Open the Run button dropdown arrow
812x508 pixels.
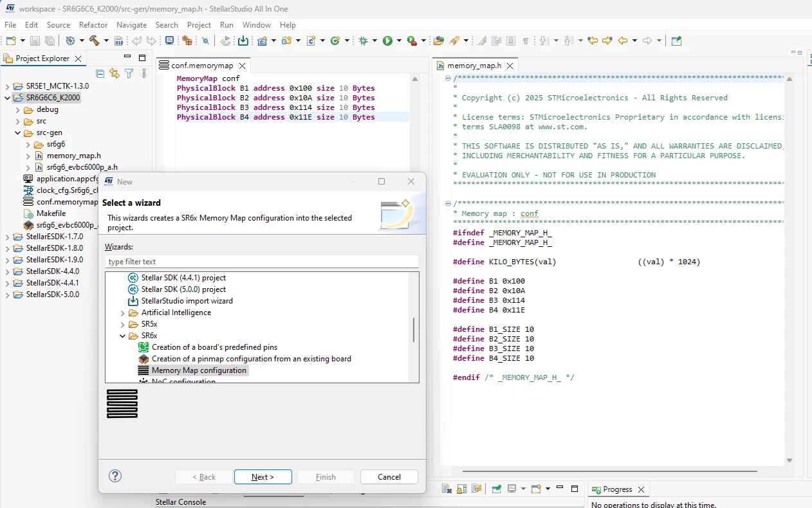[399, 41]
